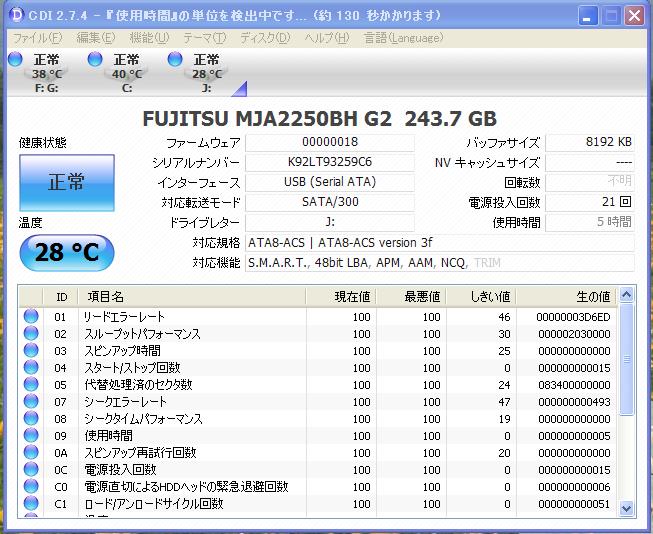Select the C: drive status orb
This screenshot has width=653, height=534.
(x=95, y=60)
